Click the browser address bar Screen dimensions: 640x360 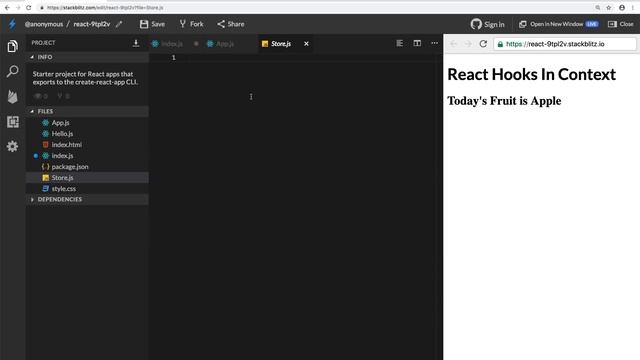pyautogui.click(x=314, y=8)
